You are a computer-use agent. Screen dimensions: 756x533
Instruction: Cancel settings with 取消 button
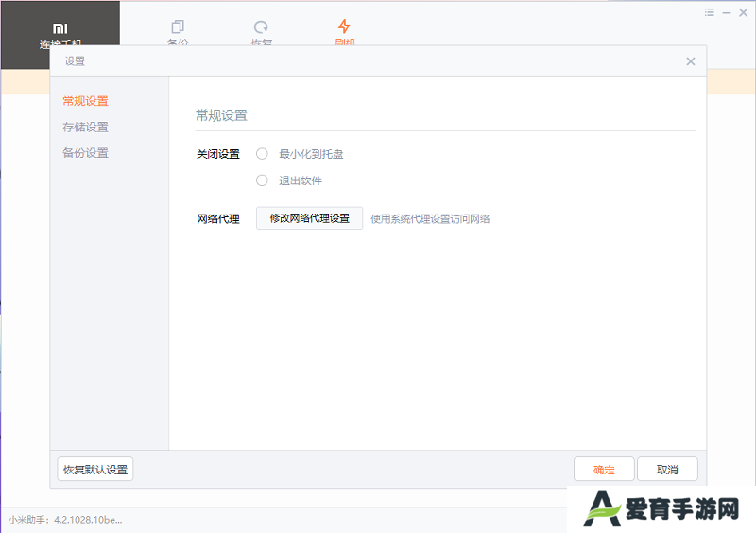coord(667,470)
